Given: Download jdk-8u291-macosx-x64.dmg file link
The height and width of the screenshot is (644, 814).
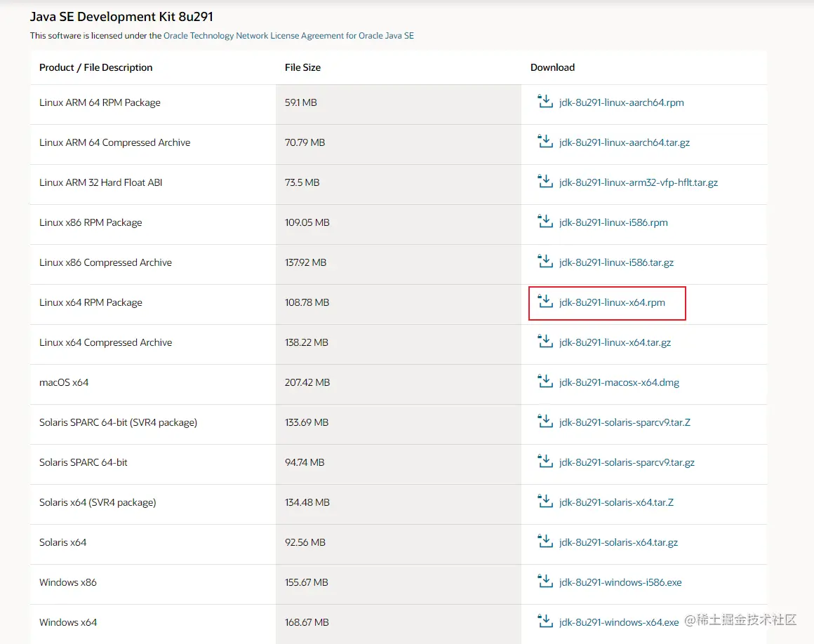Looking at the screenshot, I should (x=620, y=382).
